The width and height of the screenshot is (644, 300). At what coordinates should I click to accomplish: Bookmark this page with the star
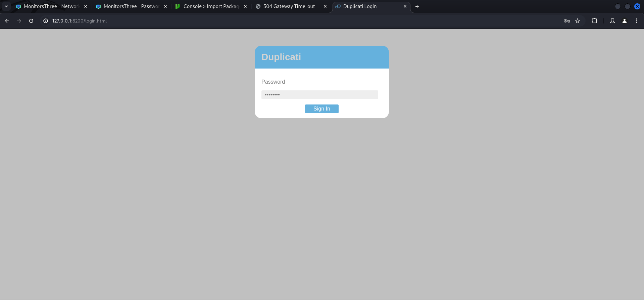(578, 21)
